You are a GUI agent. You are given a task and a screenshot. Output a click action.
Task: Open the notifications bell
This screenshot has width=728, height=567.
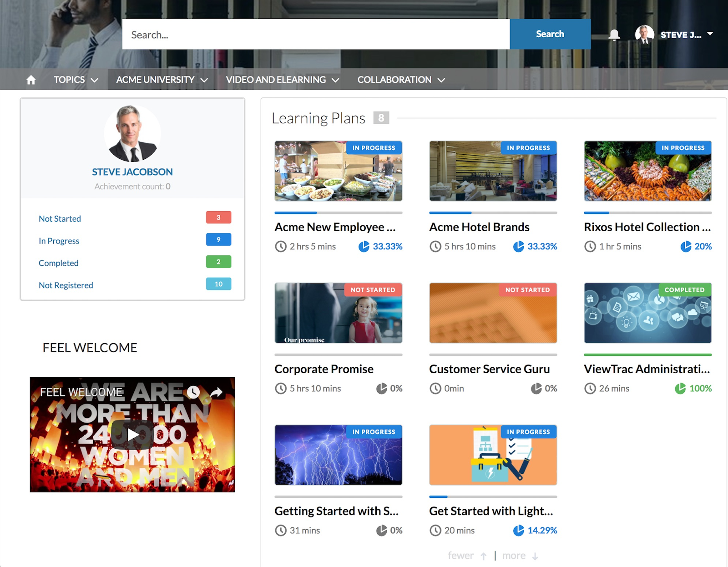614,35
